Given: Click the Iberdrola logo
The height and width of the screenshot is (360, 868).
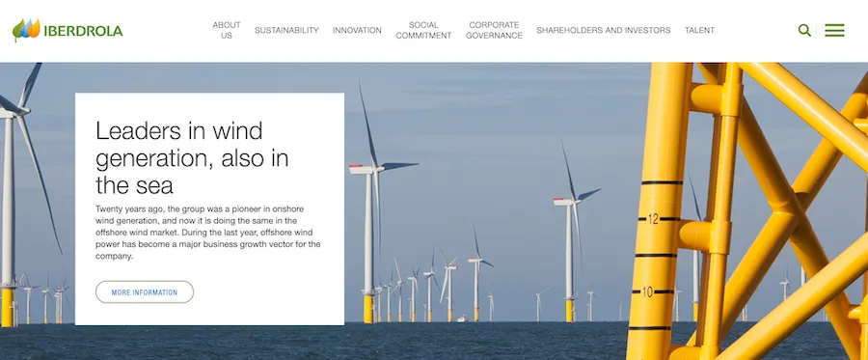Looking at the screenshot, I should [x=67, y=30].
